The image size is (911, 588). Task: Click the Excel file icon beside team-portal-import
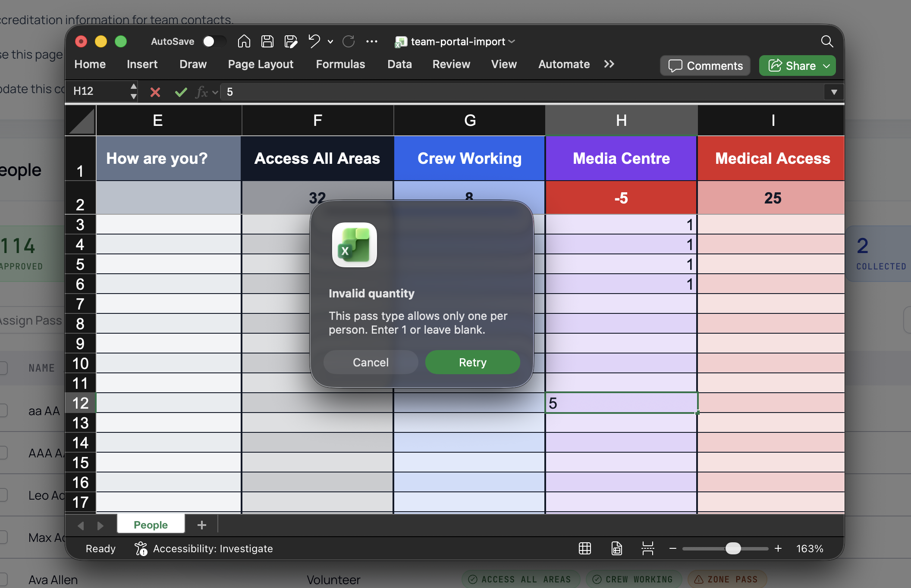coord(401,42)
